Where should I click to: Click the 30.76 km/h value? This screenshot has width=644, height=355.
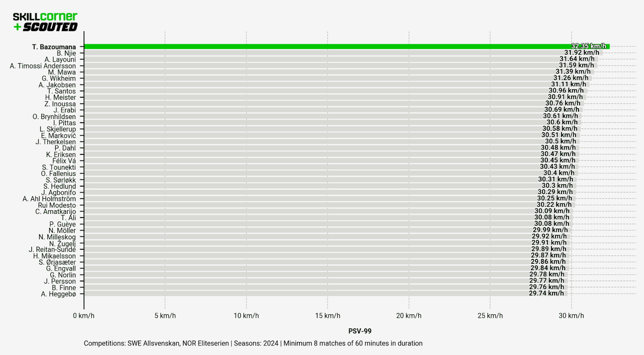pos(563,103)
